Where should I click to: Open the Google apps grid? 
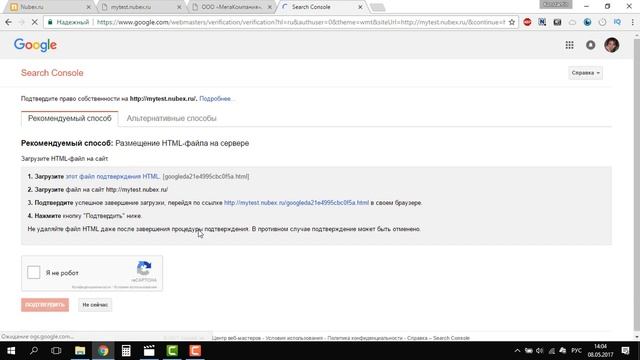569,45
